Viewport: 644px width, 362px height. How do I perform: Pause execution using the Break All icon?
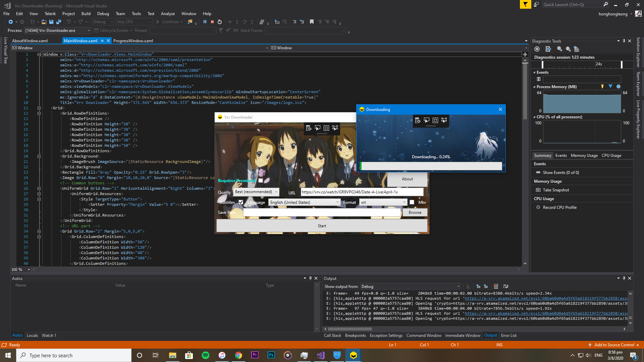click(x=205, y=21)
